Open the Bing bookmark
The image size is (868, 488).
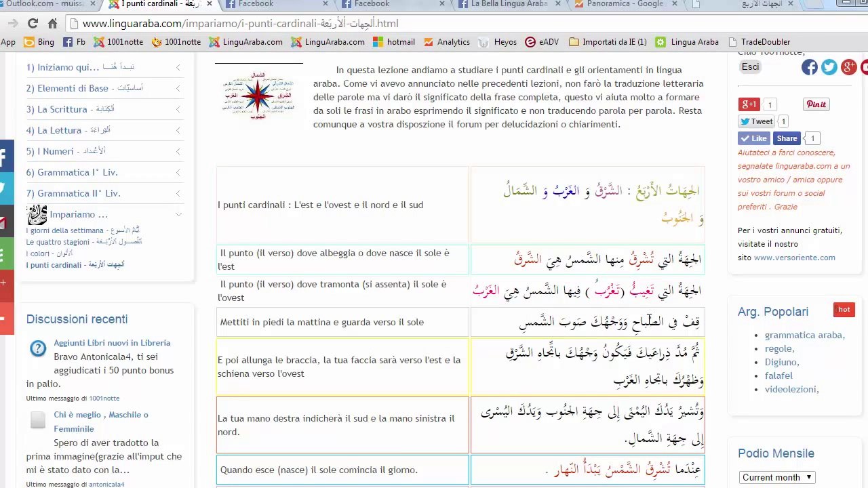point(39,42)
